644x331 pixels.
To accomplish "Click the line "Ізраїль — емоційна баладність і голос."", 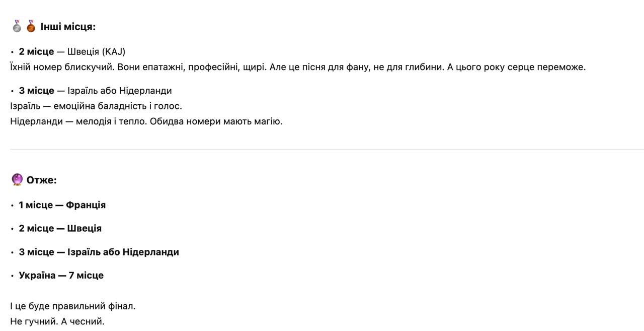I will coord(96,106).
